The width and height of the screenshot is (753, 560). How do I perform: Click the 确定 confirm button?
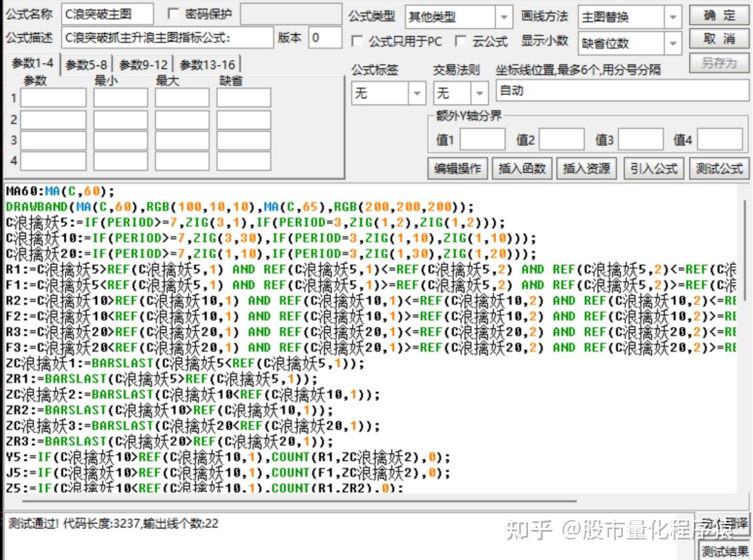coord(719,16)
